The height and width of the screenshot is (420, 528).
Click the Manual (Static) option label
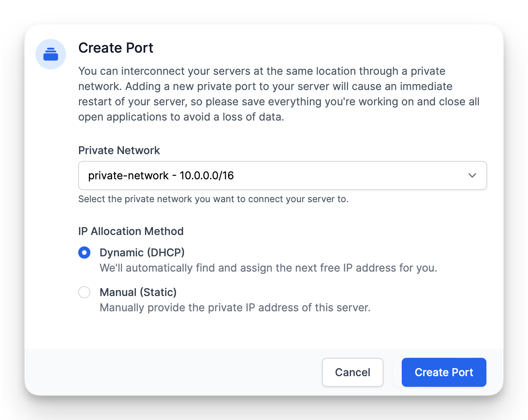click(x=138, y=292)
